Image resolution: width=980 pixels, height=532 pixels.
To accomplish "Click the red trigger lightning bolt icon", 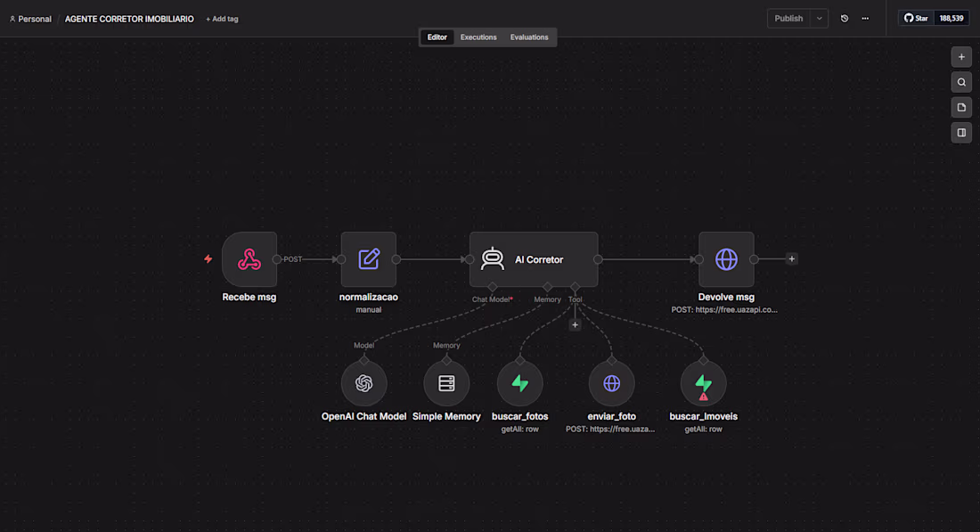I will click(208, 258).
